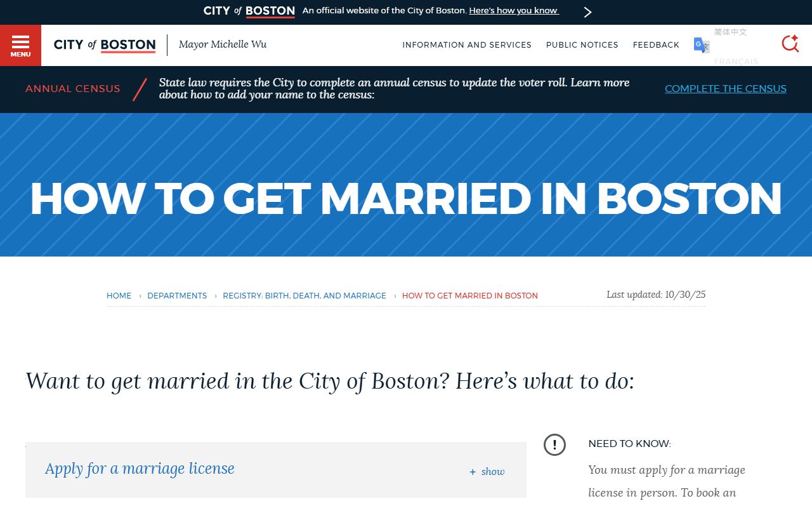This screenshot has width=812, height=508.
Task: Click the Annual Census label
Action: pyautogui.click(x=73, y=89)
